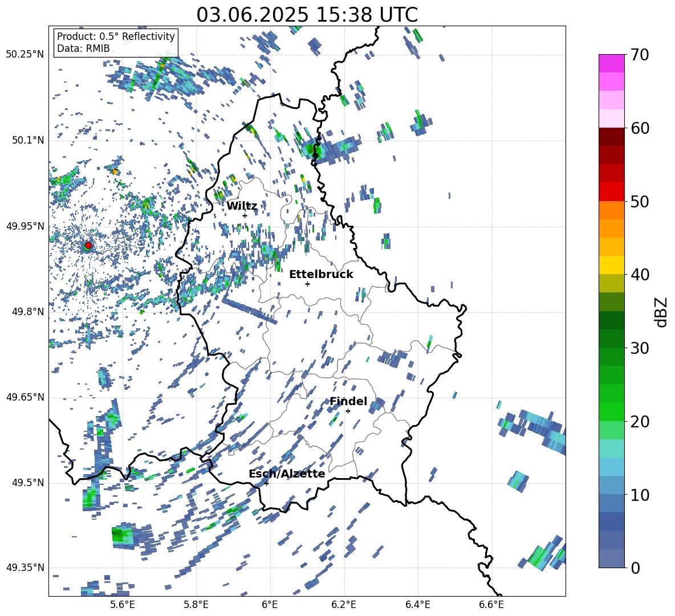The image size is (675, 616).
Task: Click the 5.8°E longitude label
Action: [x=196, y=605]
